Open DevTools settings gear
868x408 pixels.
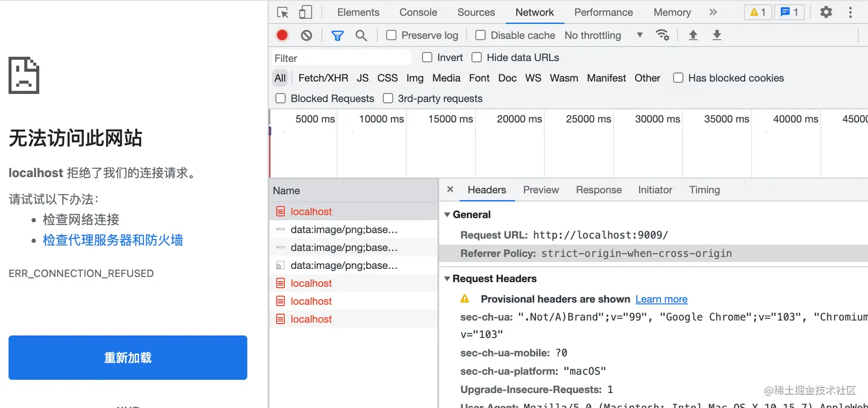click(x=826, y=12)
